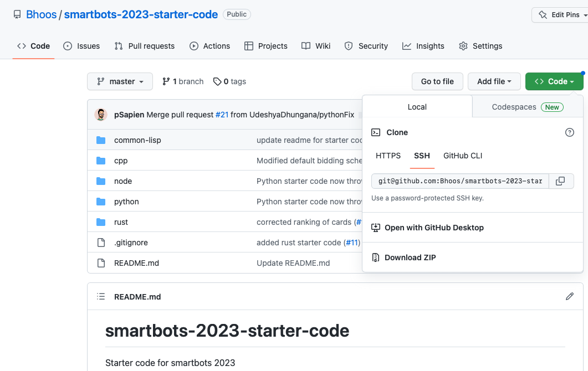View the 0 tags link
The width and height of the screenshot is (588, 371).
coord(229,81)
